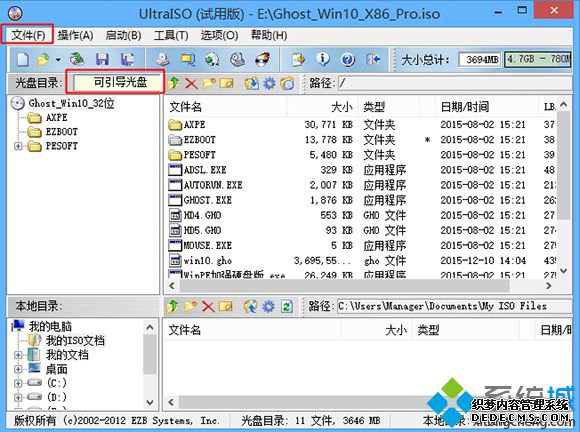The width and height of the screenshot is (580, 432).
Task: Click the Burn CD/DVD image icon
Action: (263, 59)
